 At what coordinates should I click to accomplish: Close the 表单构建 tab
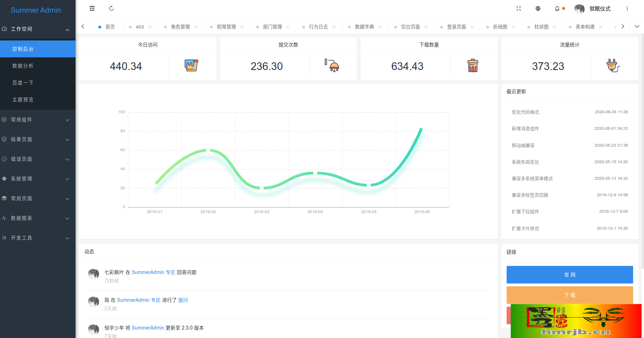click(x=601, y=27)
